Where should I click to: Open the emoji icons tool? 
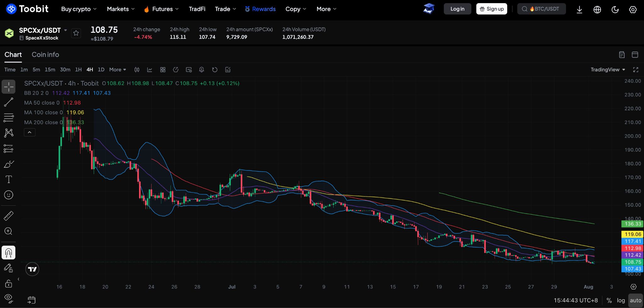(x=8, y=195)
